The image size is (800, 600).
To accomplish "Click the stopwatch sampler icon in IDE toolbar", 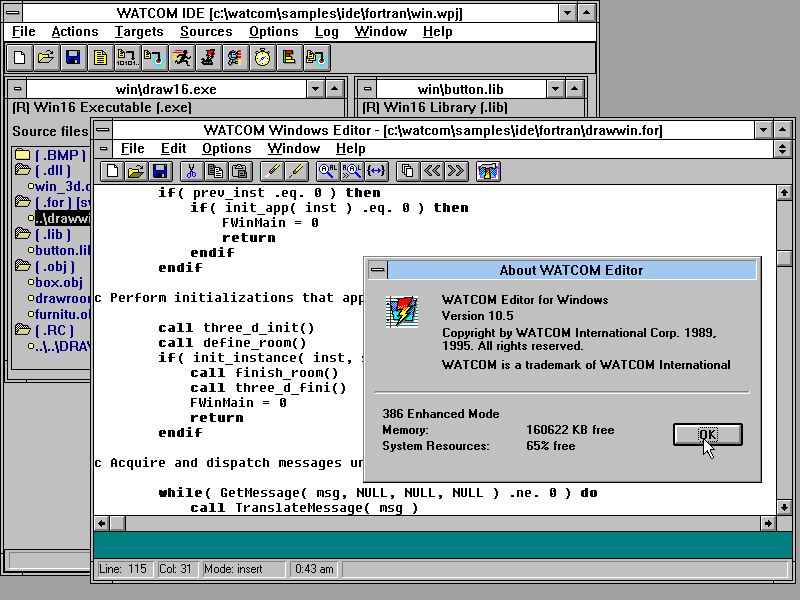I will (x=262, y=57).
